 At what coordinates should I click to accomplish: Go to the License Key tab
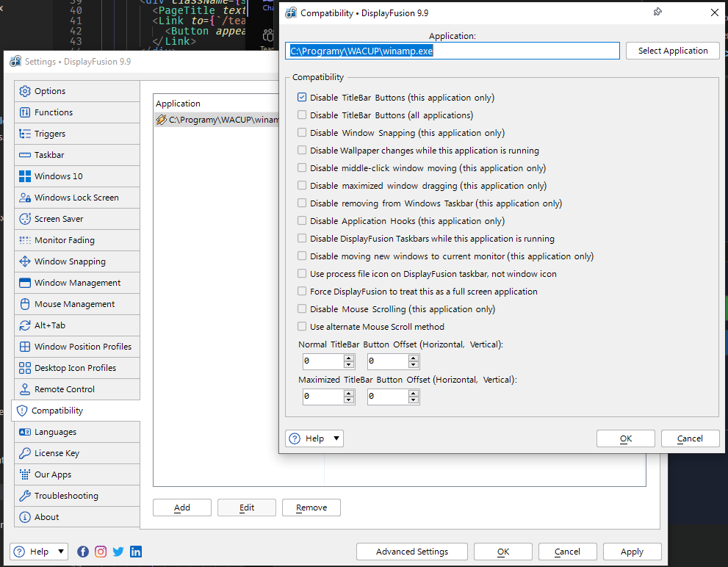[x=57, y=453]
